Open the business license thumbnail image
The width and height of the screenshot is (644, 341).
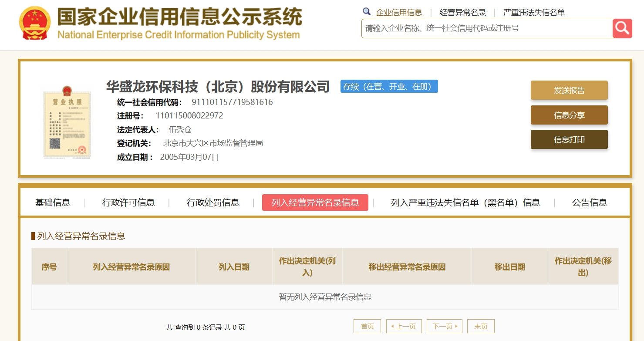[67, 122]
